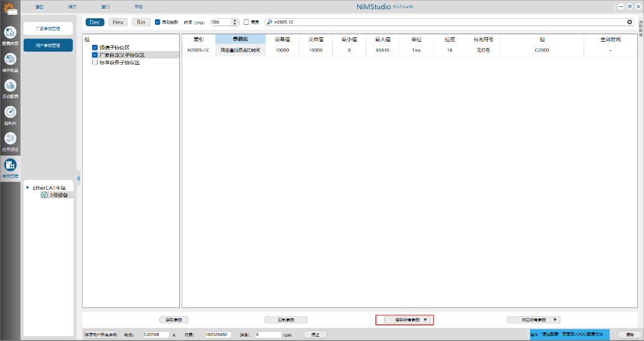
Task: Decrease the refresh time stepper down arrow
Action: tap(235, 24)
